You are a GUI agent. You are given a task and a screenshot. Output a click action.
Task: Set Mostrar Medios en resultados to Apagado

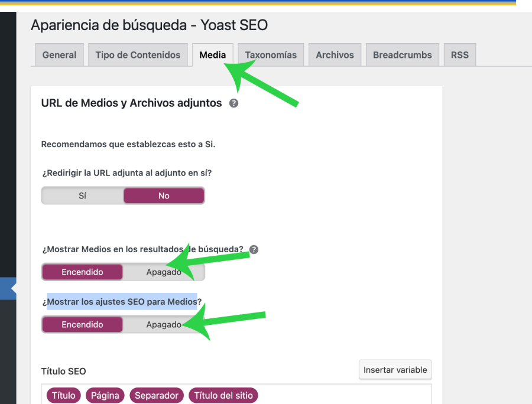[x=164, y=272]
